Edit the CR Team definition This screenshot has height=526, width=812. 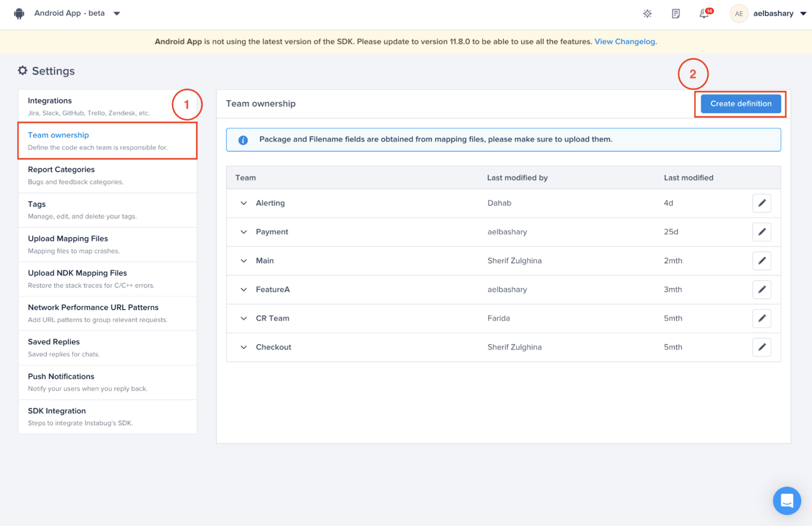761,319
